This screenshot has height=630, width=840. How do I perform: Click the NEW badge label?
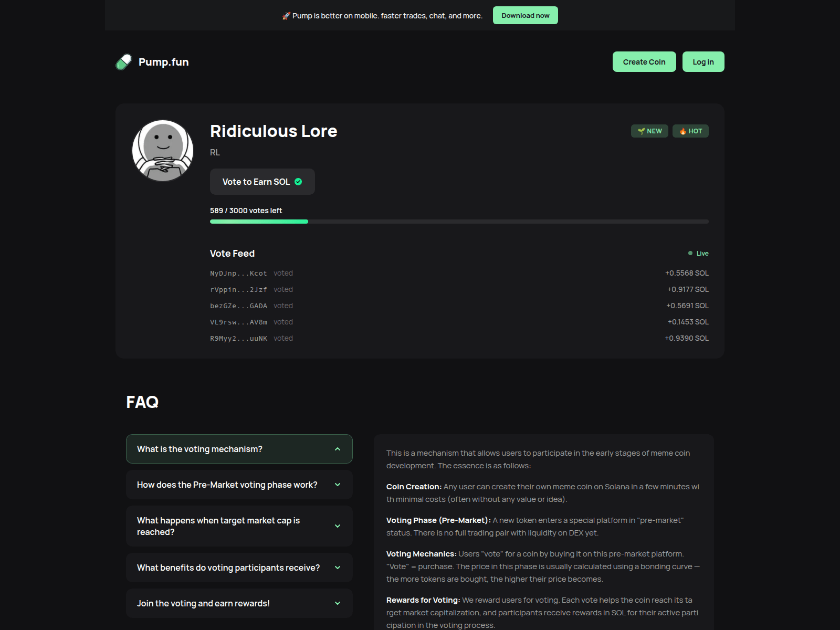649,131
